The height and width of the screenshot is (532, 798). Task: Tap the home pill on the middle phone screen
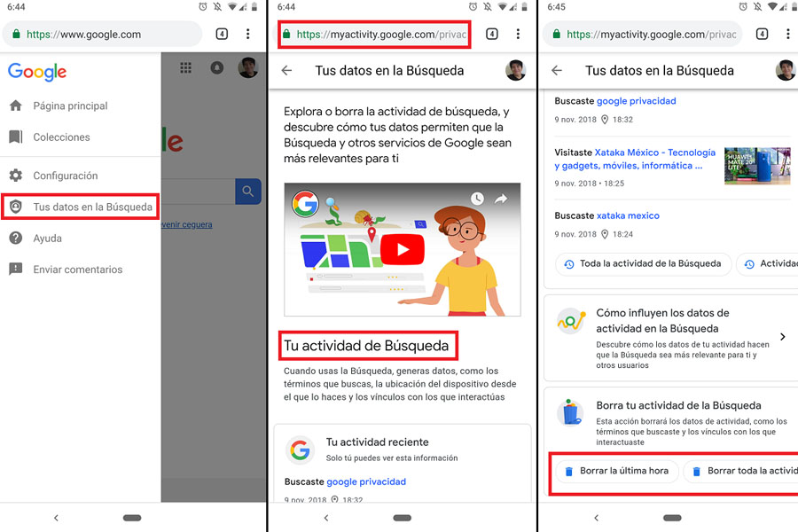click(403, 518)
